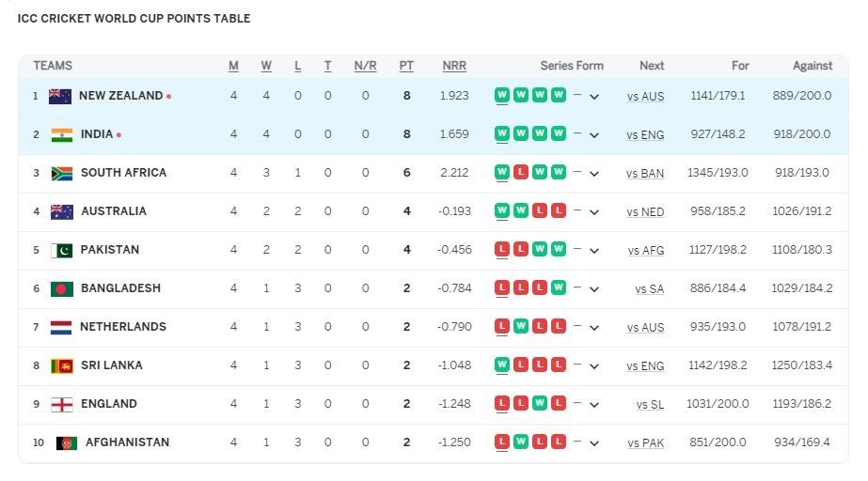
Task: Click the Afghanistan flag icon
Action: coord(66,442)
